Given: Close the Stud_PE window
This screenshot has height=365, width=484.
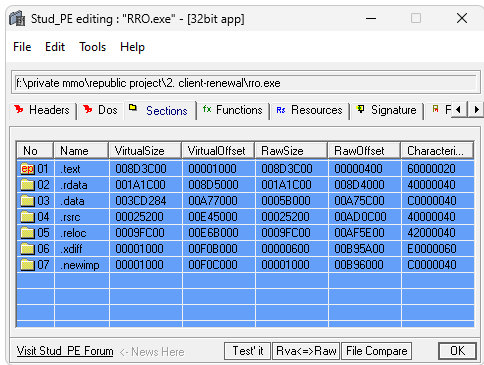Looking at the screenshot, I should point(462,18).
